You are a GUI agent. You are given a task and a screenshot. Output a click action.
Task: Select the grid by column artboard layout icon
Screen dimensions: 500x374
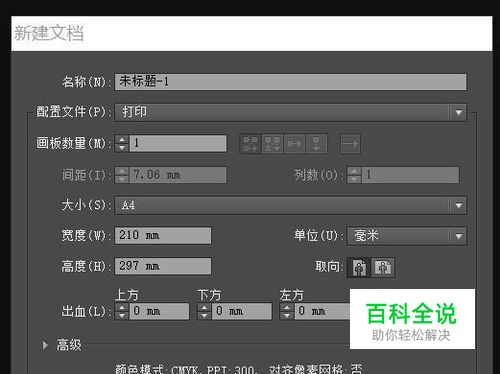point(272,144)
